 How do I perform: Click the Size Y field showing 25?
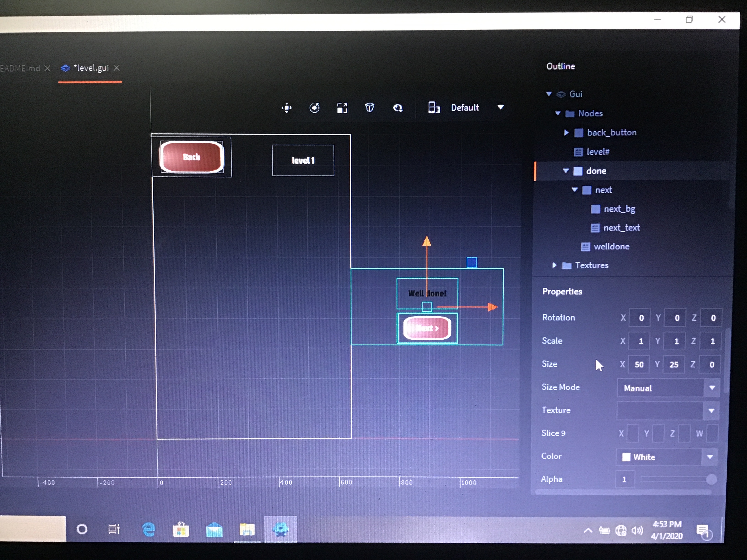(x=673, y=364)
